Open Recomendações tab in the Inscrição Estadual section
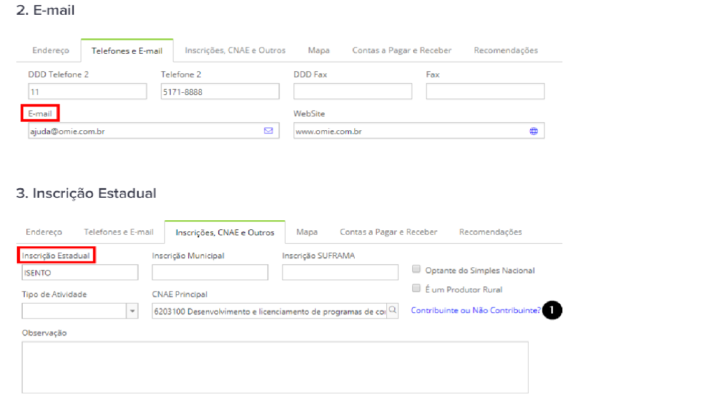 (x=490, y=232)
